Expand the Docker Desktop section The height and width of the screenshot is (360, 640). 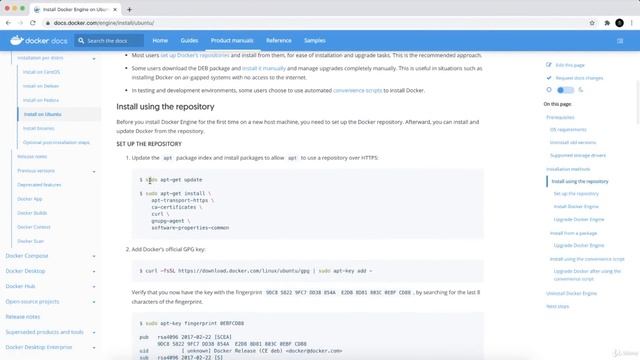94,271
